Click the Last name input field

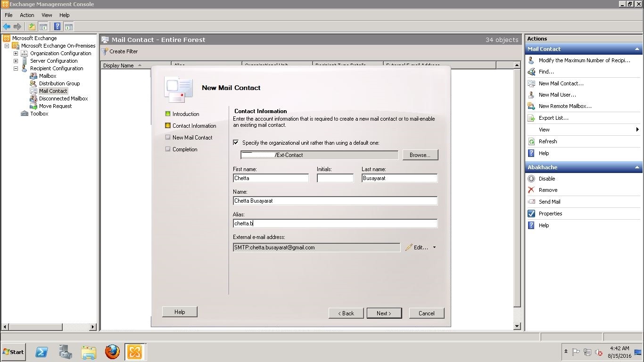coord(399,178)
